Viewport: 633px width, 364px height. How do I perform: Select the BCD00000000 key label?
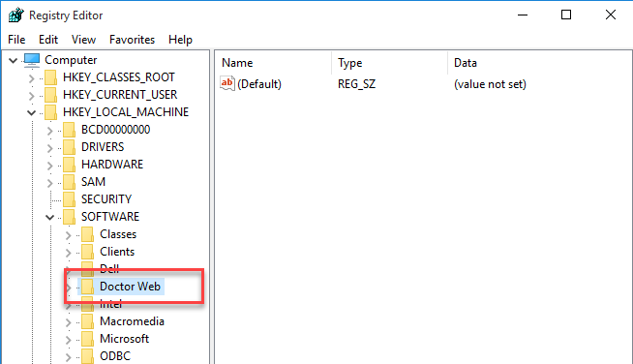tap(115, 130)
